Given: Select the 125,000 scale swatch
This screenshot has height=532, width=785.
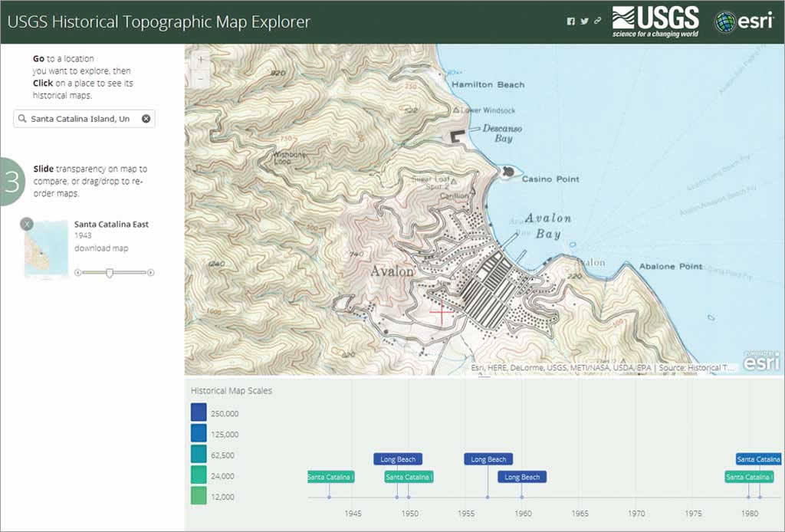Looking at the screenshot, I should [x=199, y=433].
